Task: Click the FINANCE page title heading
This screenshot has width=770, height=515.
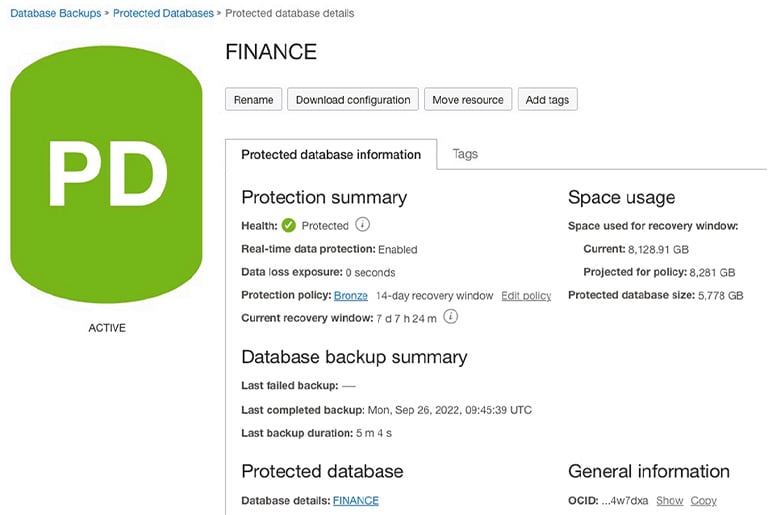Action: [271, 53]
